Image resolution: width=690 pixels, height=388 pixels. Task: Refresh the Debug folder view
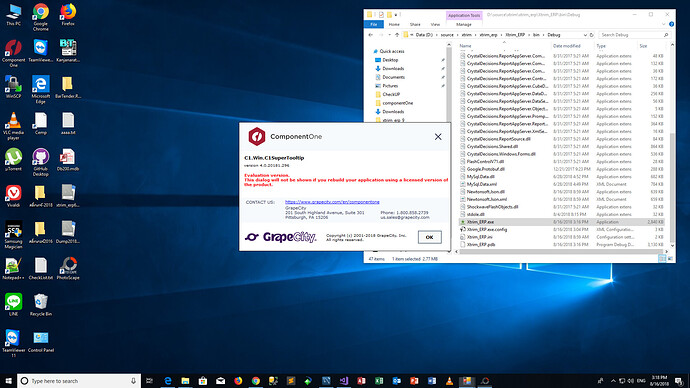pyautogui.click(x=591, y=35)
